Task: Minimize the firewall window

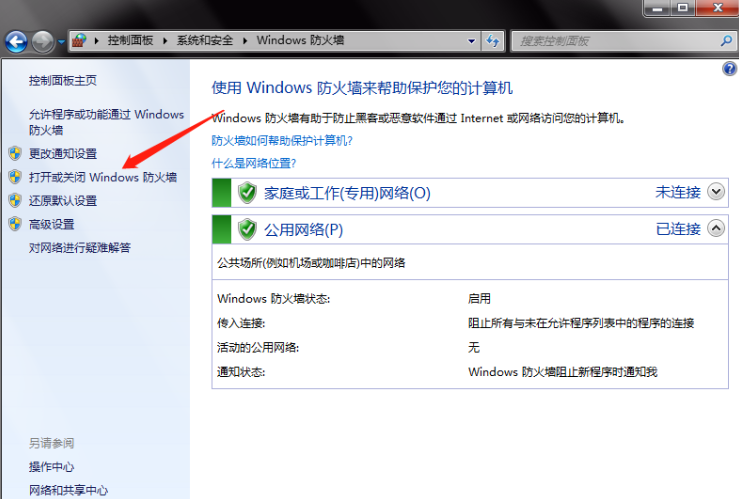Action: (x=657, y=8)
